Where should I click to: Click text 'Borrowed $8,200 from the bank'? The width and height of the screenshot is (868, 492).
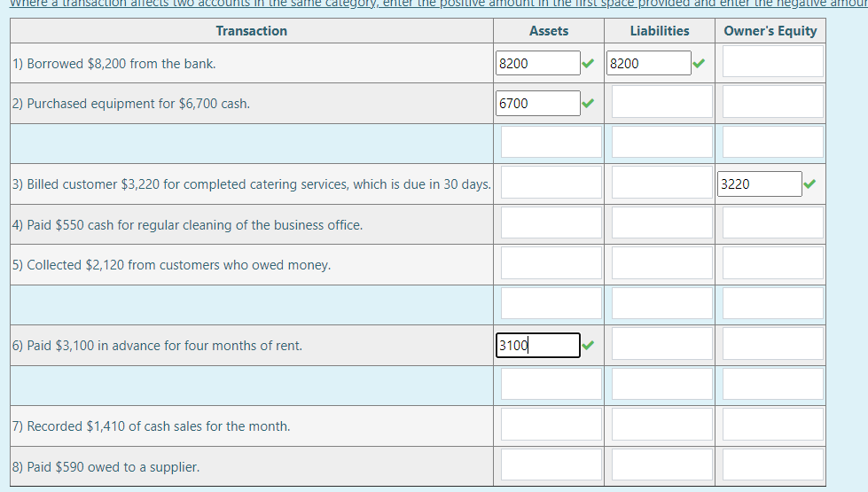[x=120, y=64]
